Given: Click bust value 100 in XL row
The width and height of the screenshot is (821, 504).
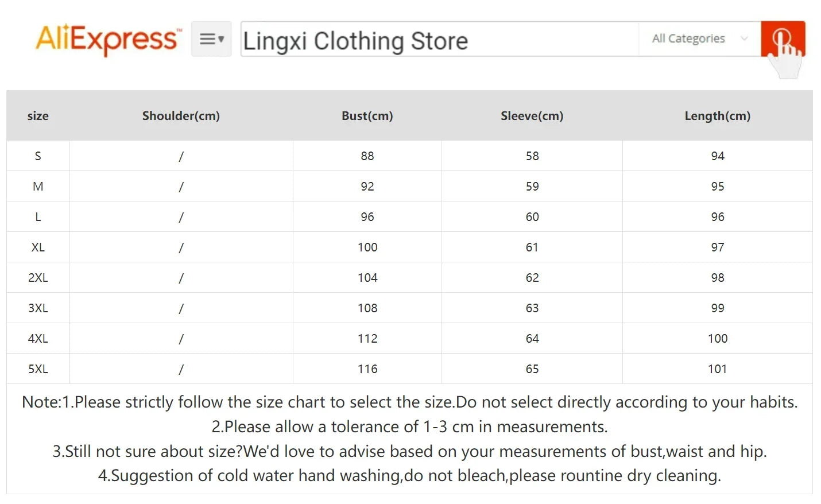Looking at the screenshot, I should tap(367, 247).
